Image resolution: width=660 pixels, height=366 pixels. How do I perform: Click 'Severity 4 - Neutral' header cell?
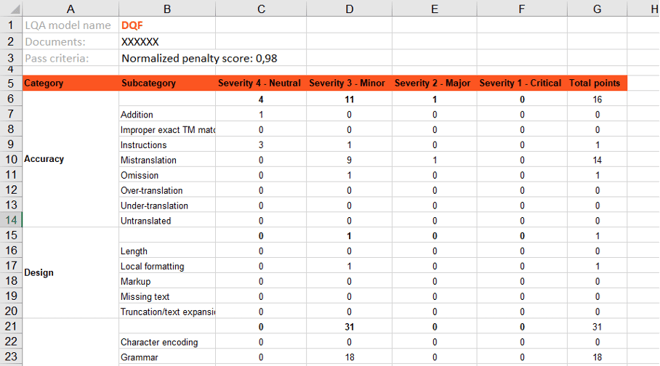[261, 83]
